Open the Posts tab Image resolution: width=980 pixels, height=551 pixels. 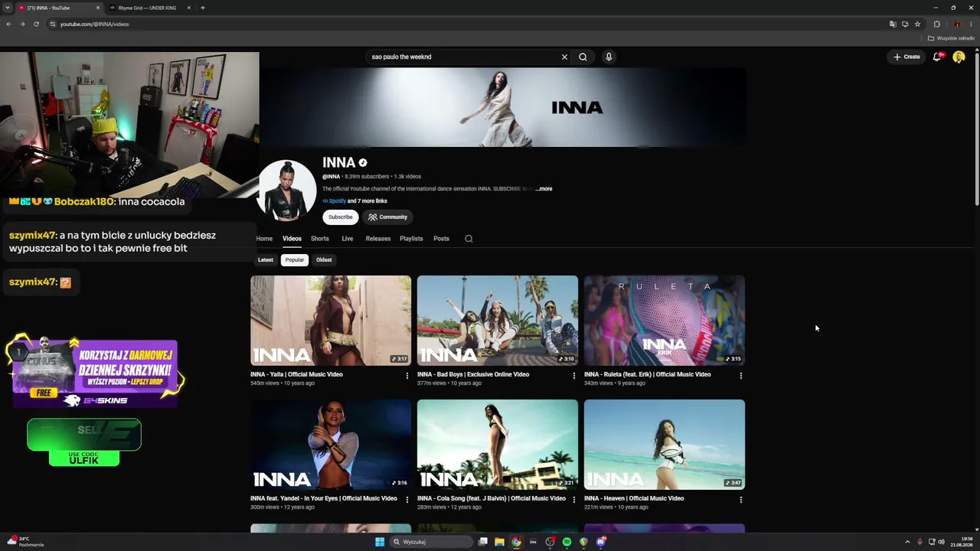[x=442, y=239]
